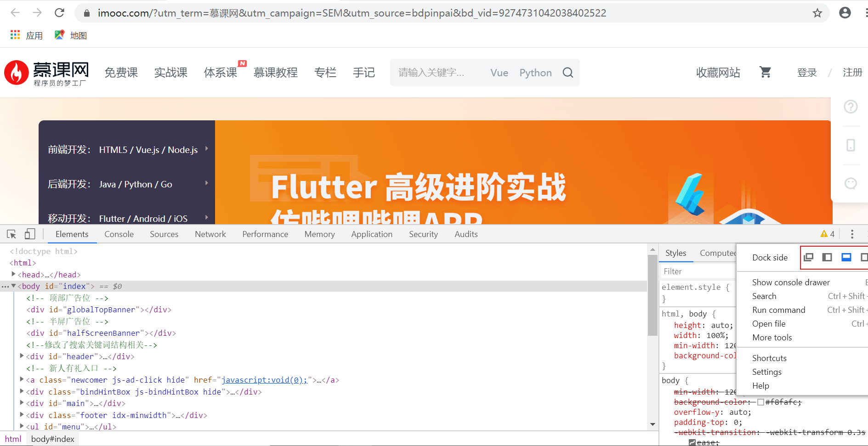
Task: Toggle the device toolbar icon
Action: (30, 234)
